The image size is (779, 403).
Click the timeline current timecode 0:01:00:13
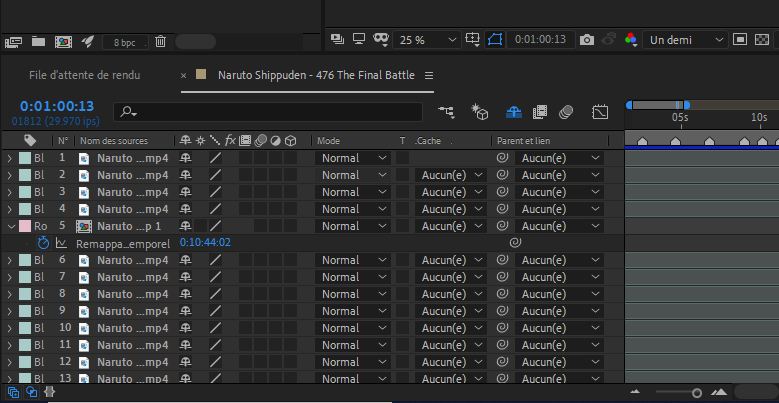tap(56, 106)
